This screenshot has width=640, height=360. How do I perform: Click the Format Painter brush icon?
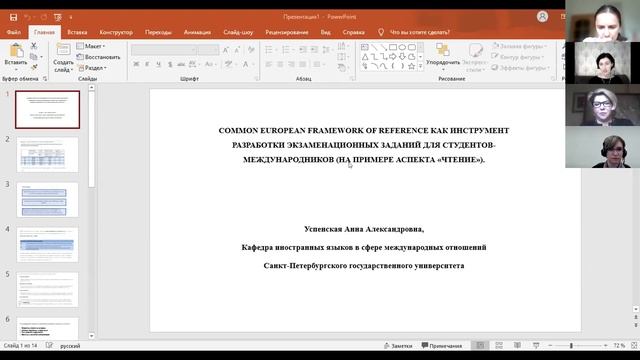[x=34, y=67]
